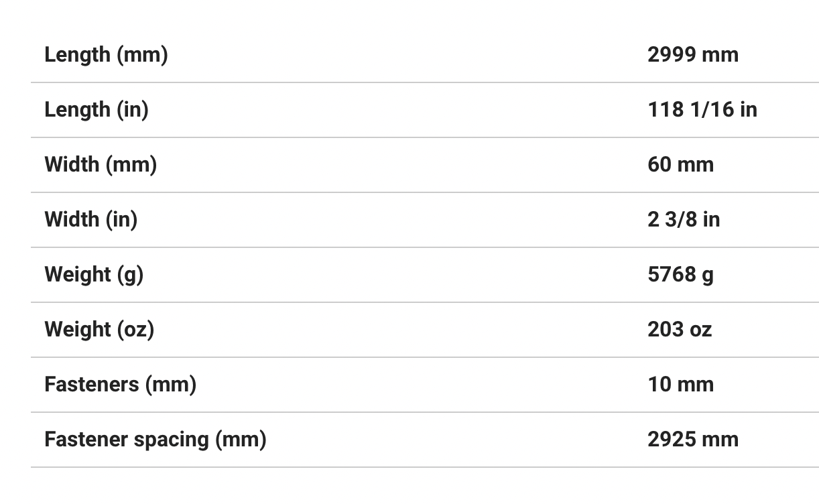819x504 pixels.
Task: Click the divider line beneath the Length (mm) row
Action: pyautogui.click(x=424, y=82)
